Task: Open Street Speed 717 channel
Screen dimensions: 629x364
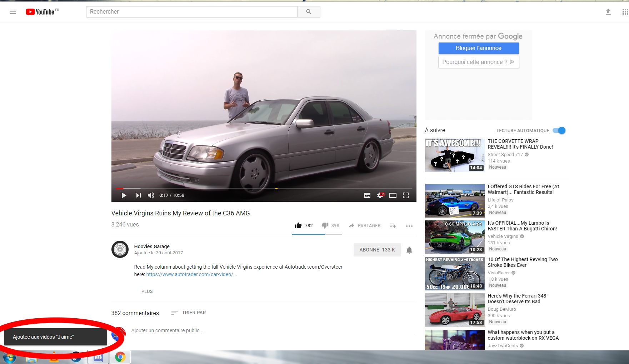Action: (x=505, y=155)
